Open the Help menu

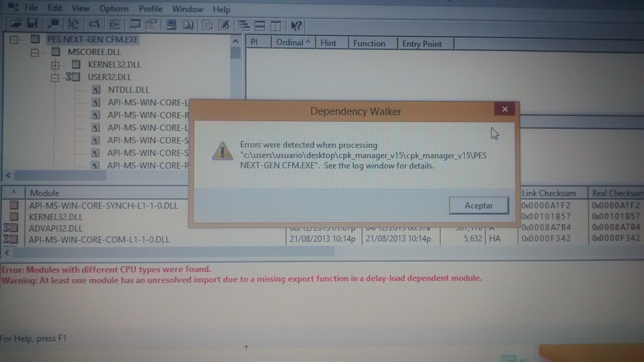pyautogui.click(x=222, y=10)
